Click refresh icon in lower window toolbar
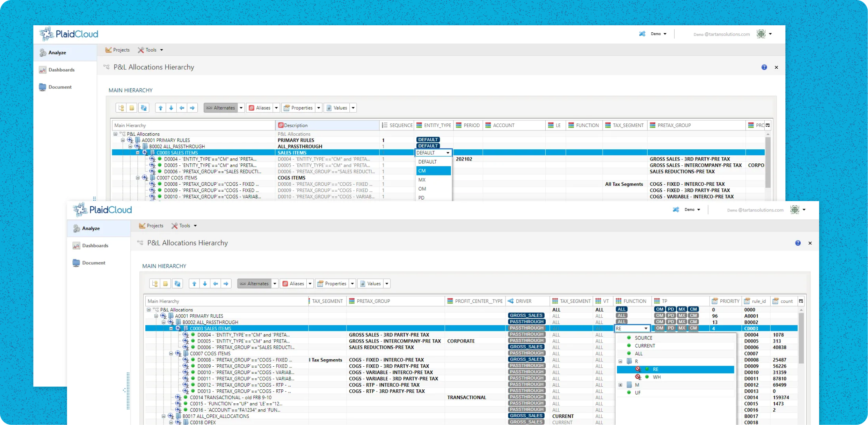868x425 pixels. pos(177,283)
